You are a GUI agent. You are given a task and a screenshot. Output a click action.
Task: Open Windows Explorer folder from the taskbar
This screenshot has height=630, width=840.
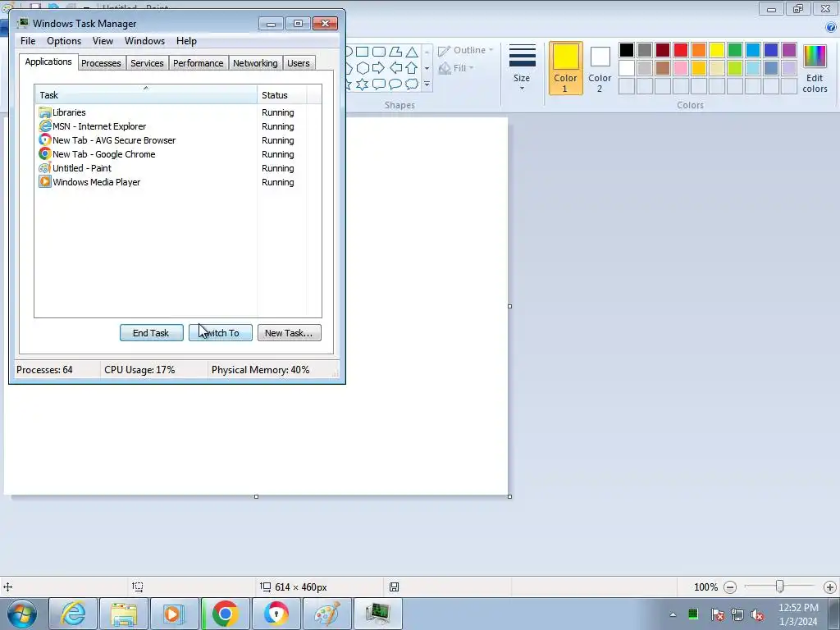(124, 614)
